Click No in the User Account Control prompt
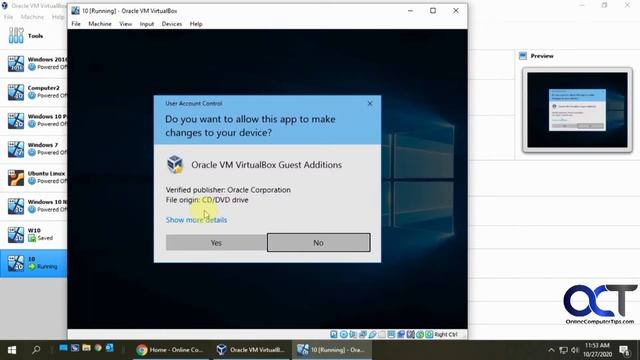Image resolution: width=640 pixels, height=360 pixels. [x=319, y=243]
